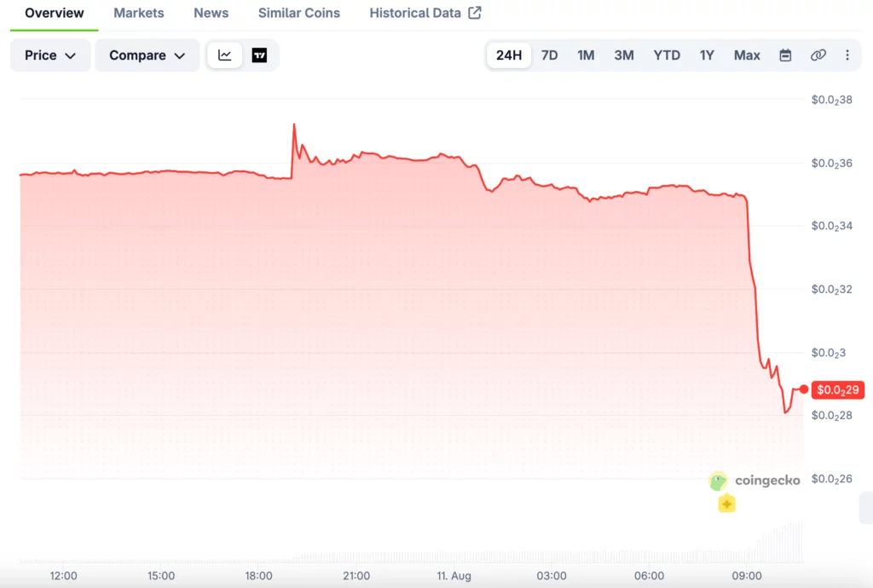
Task: Expand the Price dropdown
Action: pyautogui.click(x=50, y=55)
